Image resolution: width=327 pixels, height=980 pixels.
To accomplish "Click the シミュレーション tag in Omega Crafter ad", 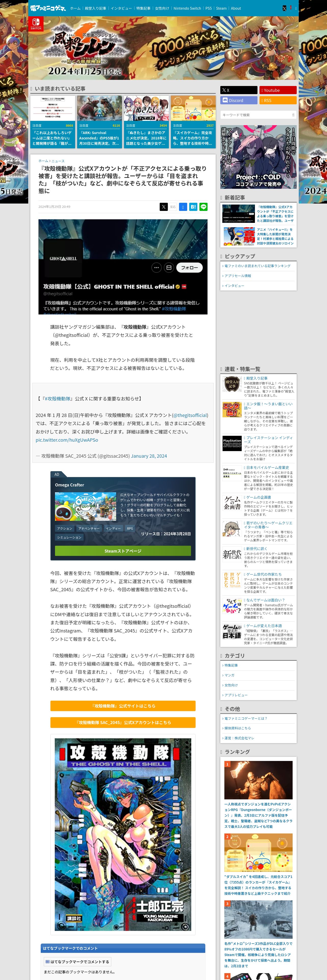I will (x=69, y=537).
